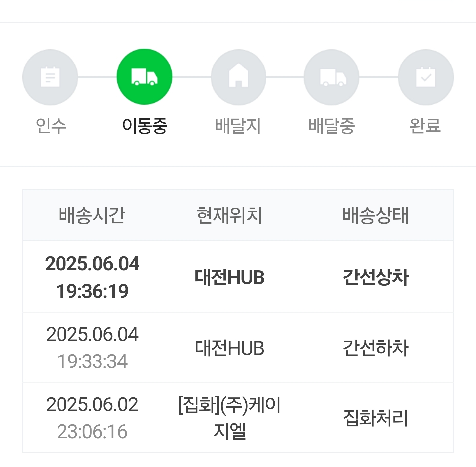Select the 인수 step label
The width and height of the screenshot is (476, 467).
tap(51, 126)
